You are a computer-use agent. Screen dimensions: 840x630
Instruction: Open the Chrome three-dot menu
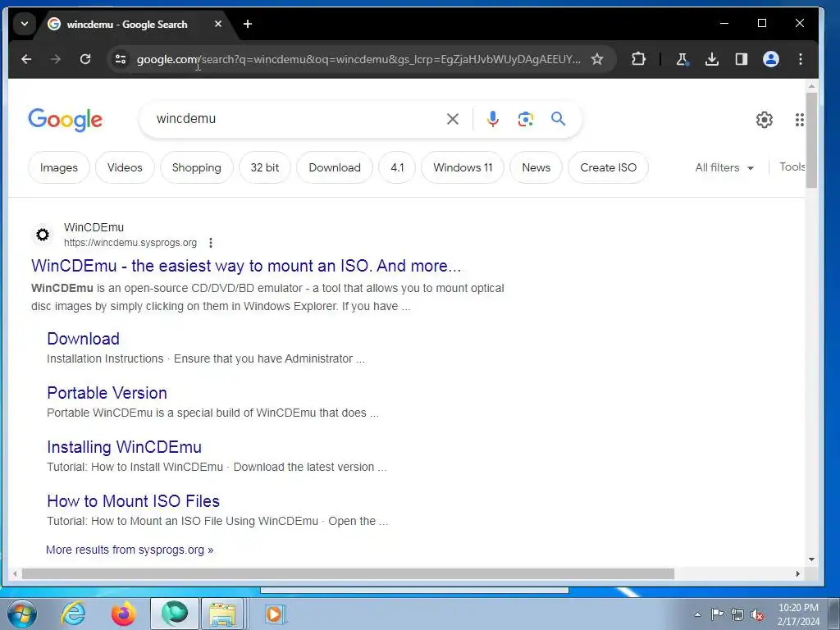801,59
